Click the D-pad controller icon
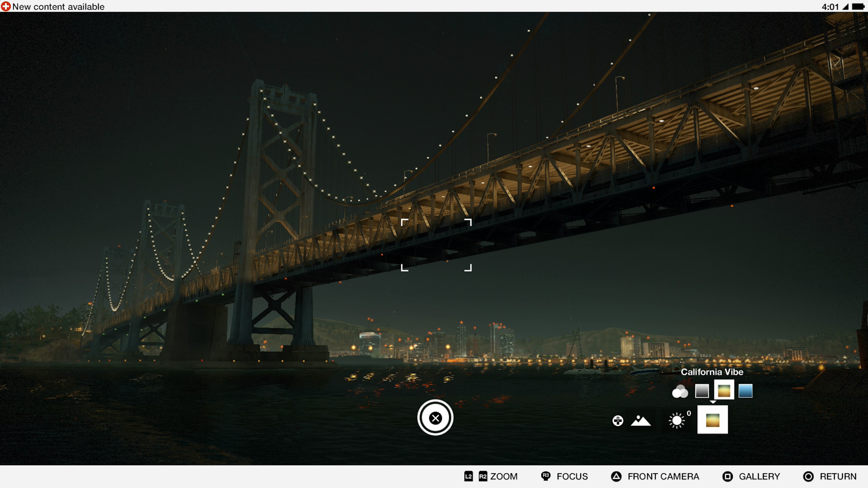Viewport: 868px width, 488px height. (x=618, y=421)
